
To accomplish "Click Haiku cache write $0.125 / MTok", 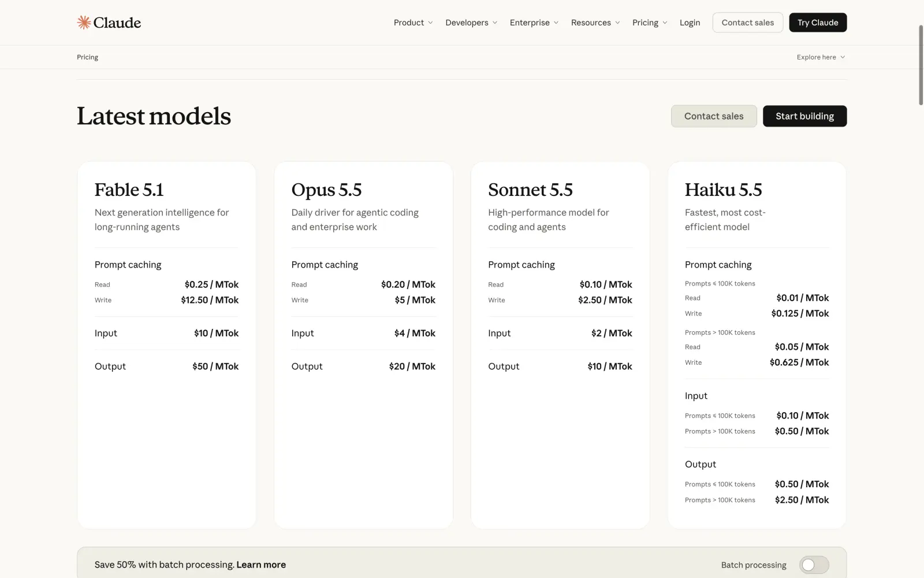I will tap(800, 313).
